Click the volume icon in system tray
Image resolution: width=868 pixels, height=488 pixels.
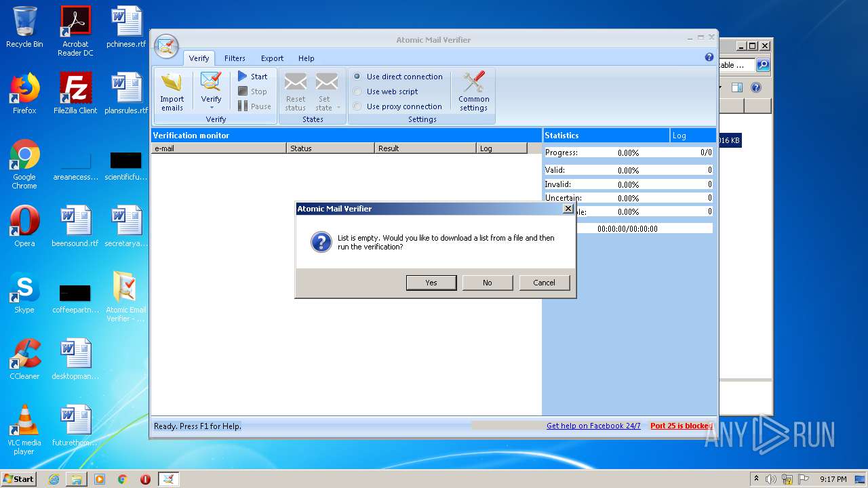(x=770, y=479)
